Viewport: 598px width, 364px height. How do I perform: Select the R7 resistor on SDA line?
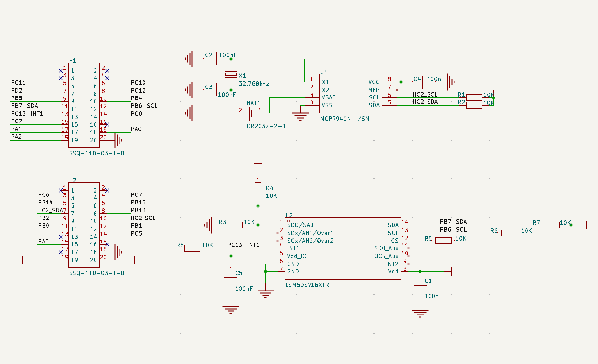pyautogui.click(x=551, y=225)
